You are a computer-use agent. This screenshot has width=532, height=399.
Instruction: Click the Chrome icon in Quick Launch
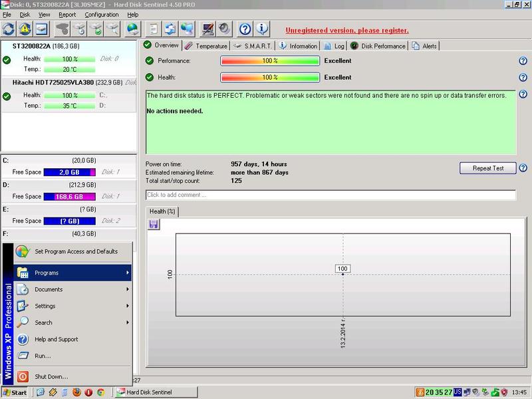pos(101,392)
